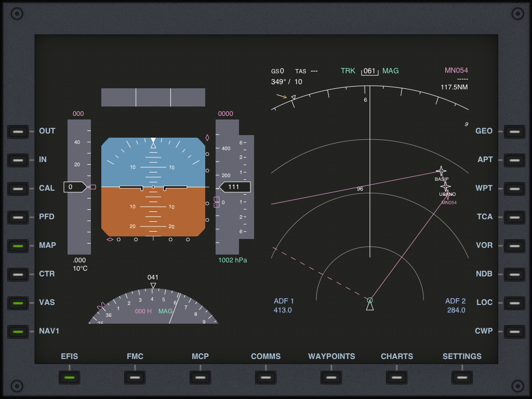The image size is (532, 399).
Task: Toggle the OUT side key
Action: pos(18,131)
